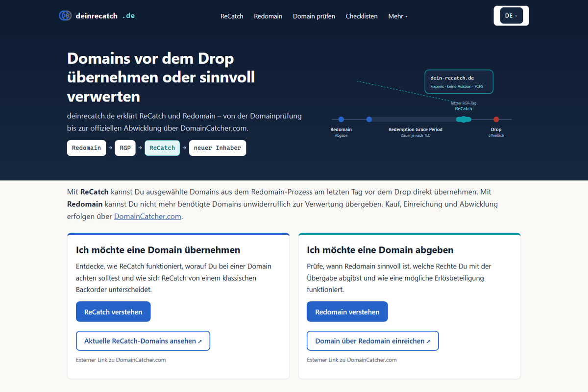This screenshot has width=588, height=392.
Task: Select the Redomain Abgabe timeline dot
Action: (x=341, y=119)
